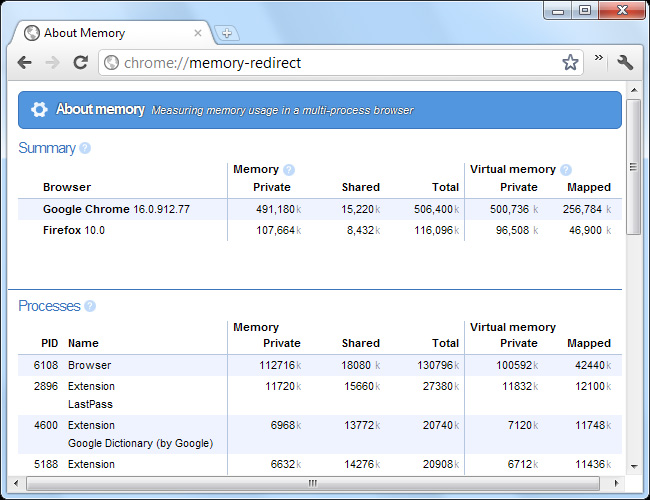Click Chrome private memory value 491,180k
Screen dimensions: 650x500
[279, 209]
